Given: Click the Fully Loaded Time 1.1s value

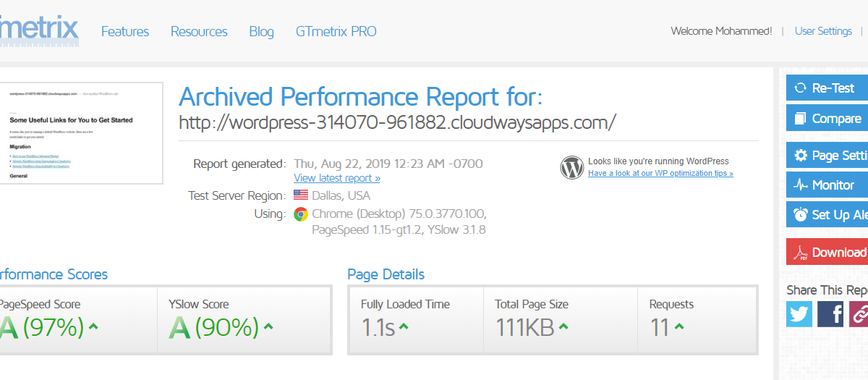Looking at the screenshot, I should pos(378,328).
